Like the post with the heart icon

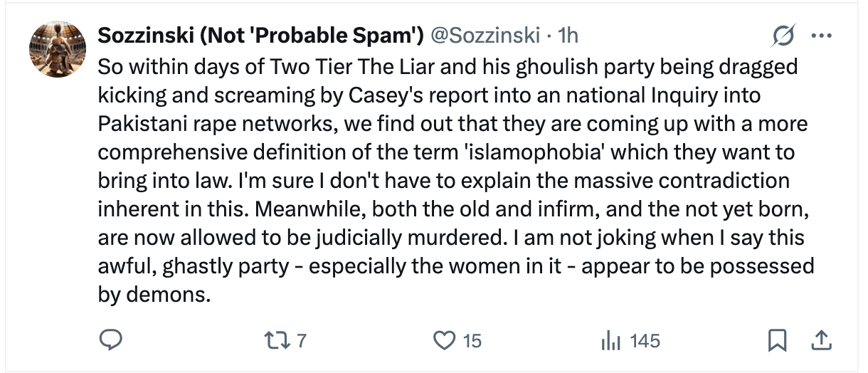[444, 341]
